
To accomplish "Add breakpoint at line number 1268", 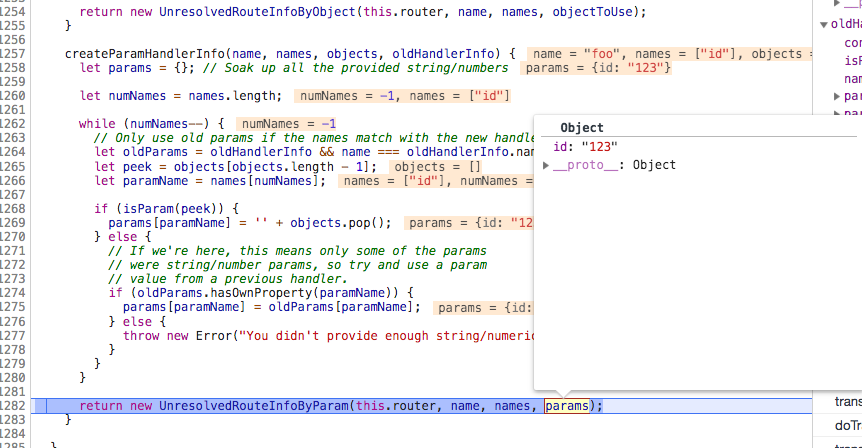I will tap(13, 209).
